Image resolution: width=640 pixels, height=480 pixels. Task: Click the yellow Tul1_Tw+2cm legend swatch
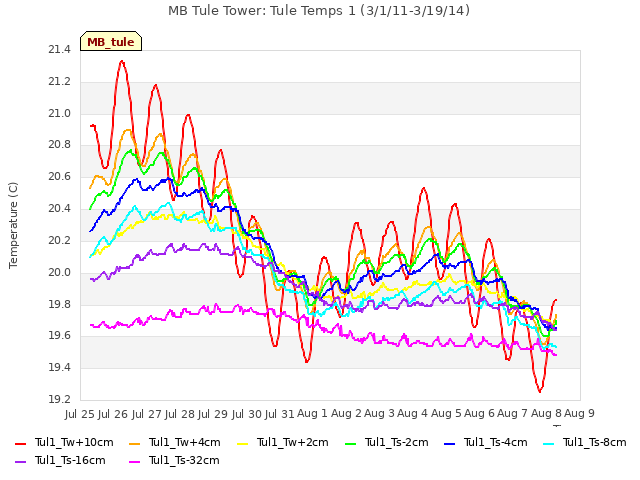pyautogui.click(x=242, y=443)
